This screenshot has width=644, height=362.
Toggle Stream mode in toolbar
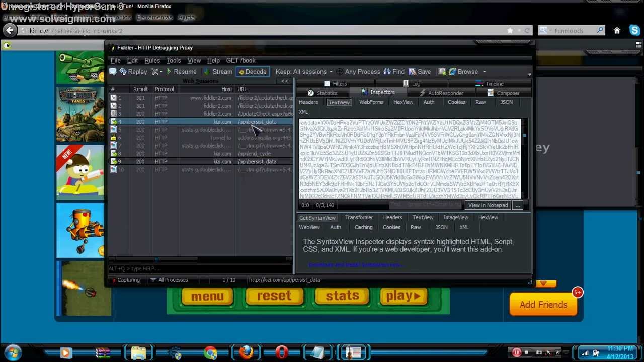click(218, 72)
